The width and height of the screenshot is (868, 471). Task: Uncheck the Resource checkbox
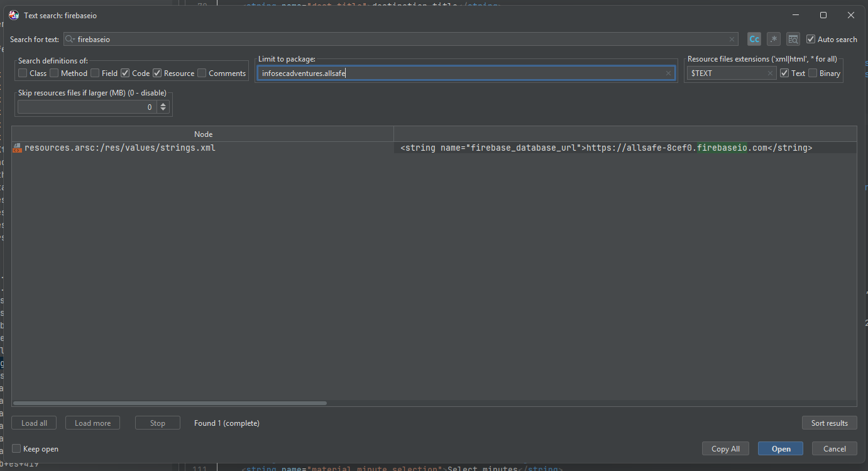point(157,73)
